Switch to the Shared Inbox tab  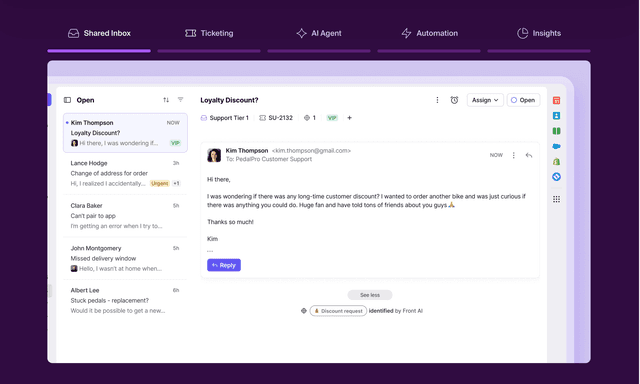[99, 33]
